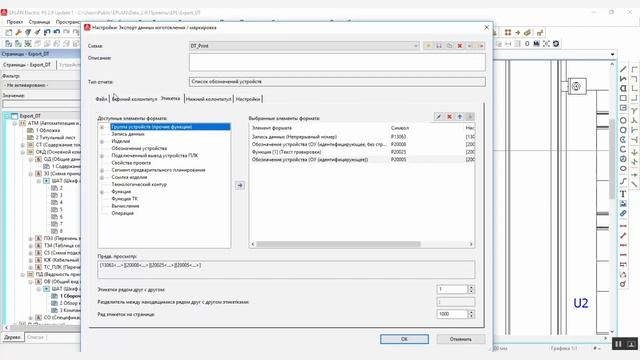
Task: Expand 'Ссылка изделия' tree node
Action: coord(102,178)
